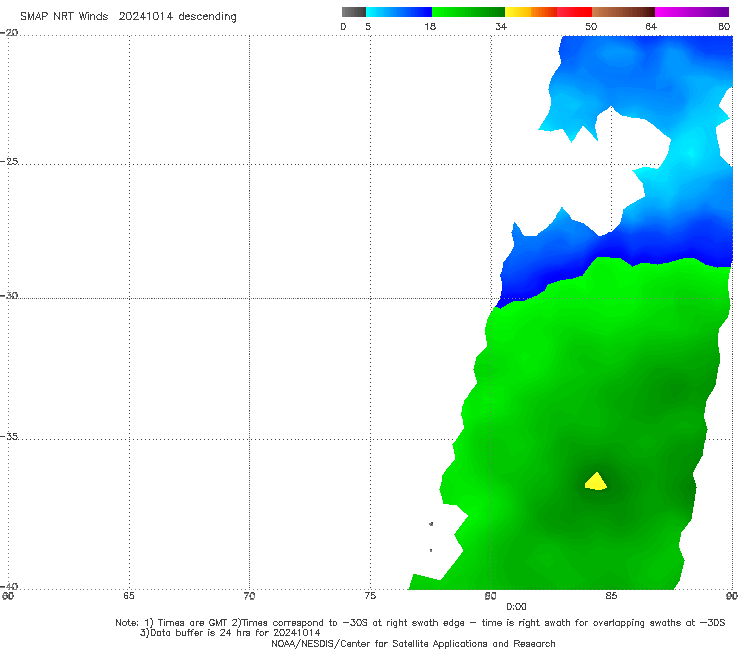Click the colorbar label '64'
740x650 pixels.
coord(651,27)
